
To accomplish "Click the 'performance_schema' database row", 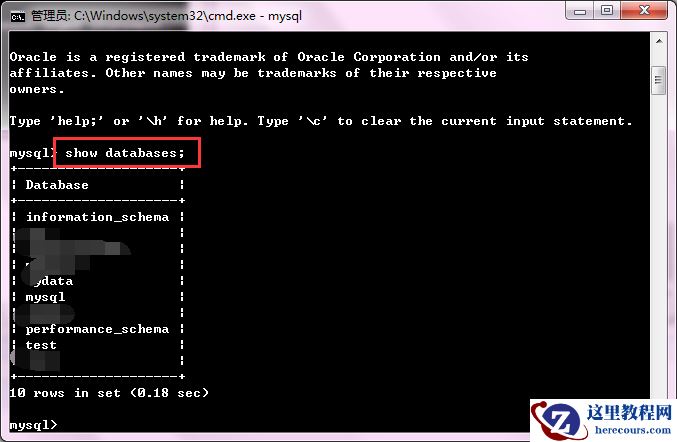I will pyautogui.click(x=97, y=329).
